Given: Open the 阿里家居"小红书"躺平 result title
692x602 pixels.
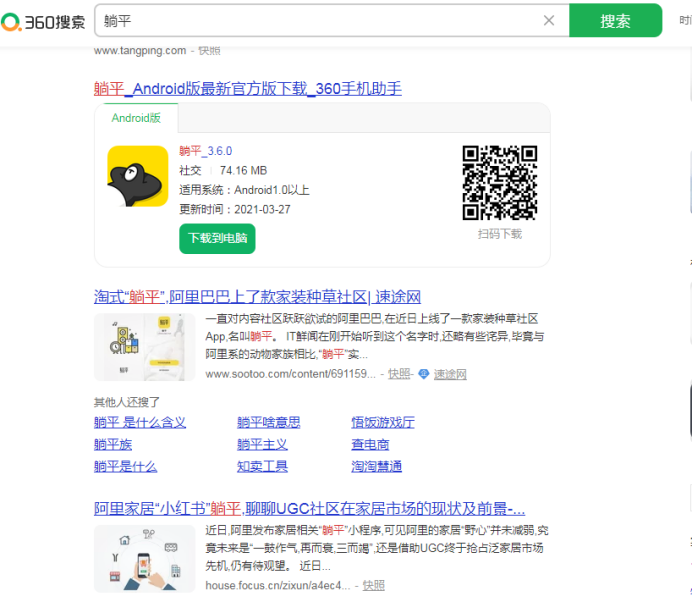Looking at the screenshot, I should tap(309, 508).
